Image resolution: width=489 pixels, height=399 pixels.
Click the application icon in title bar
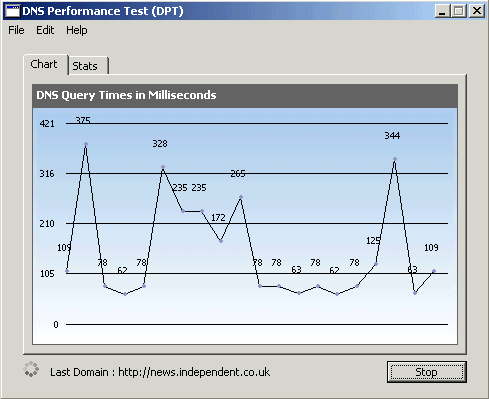(x=13, y=11)
